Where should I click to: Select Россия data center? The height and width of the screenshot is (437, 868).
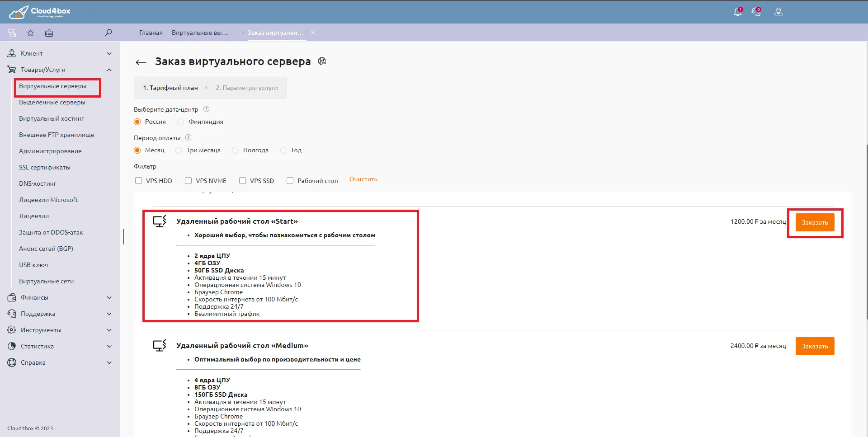click(137, 122)
